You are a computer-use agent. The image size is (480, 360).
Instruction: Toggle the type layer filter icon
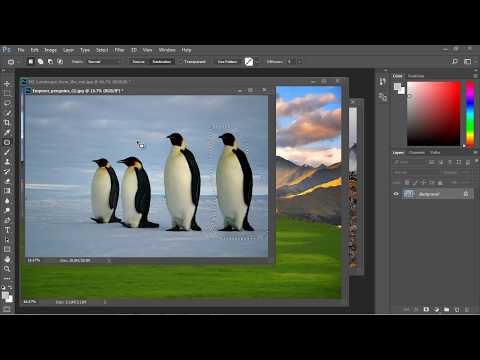click(450, 162)
